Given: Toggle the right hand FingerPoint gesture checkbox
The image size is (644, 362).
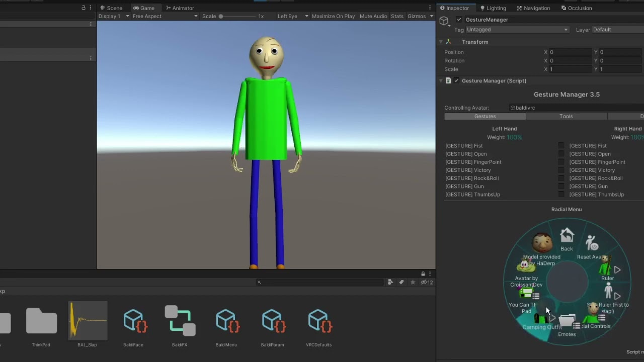Looking at the screenshot, I should click(x=561, y=162).
